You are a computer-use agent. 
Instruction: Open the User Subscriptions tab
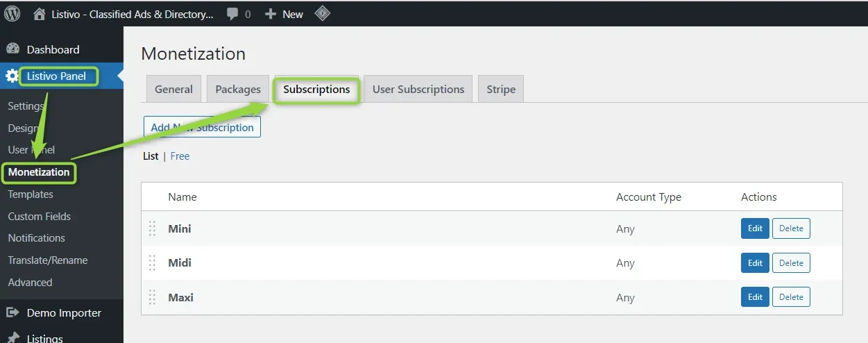click(x=418, y=89)
